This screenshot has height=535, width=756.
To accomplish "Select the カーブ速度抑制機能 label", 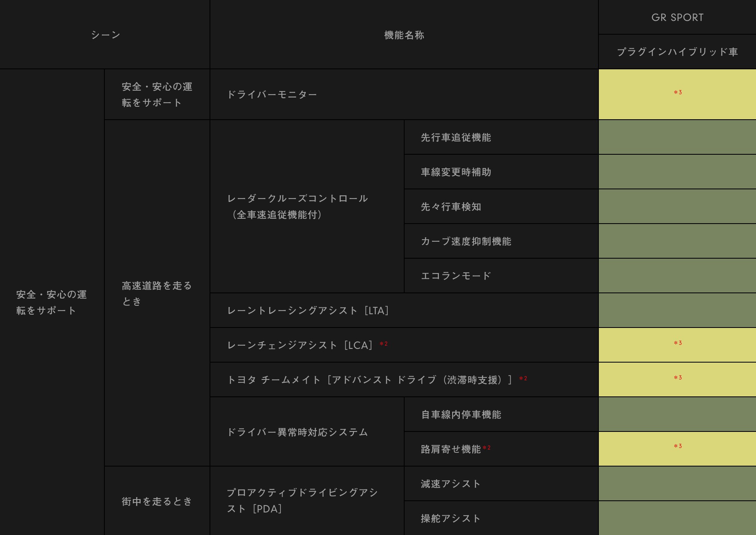I will pyautogui.click(x=466, y=241).
